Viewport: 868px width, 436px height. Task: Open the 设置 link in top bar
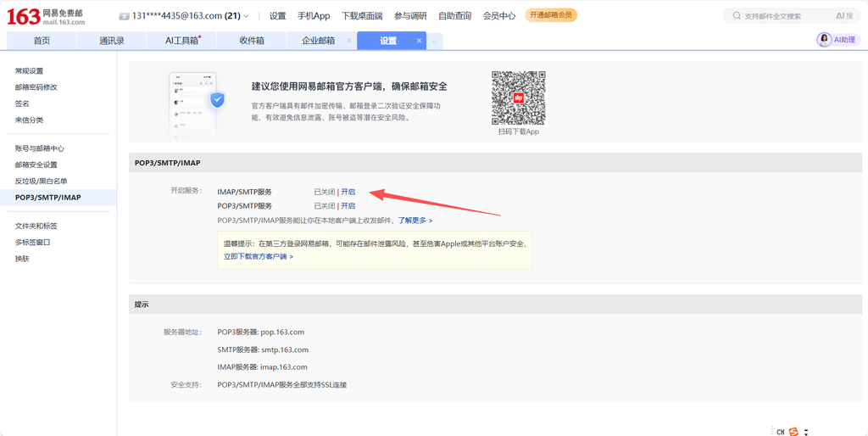pos(277,16)
